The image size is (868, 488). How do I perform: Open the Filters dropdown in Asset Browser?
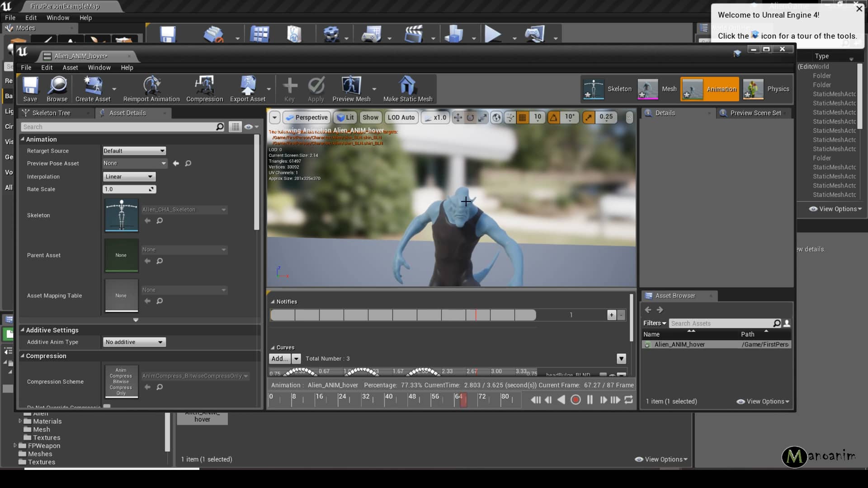(654, 323)
